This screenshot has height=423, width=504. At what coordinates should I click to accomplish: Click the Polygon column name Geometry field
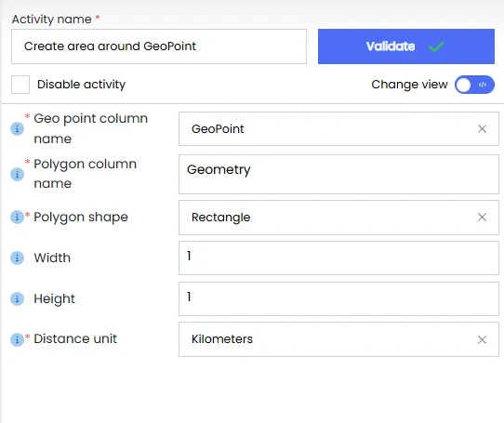[338, 174]
